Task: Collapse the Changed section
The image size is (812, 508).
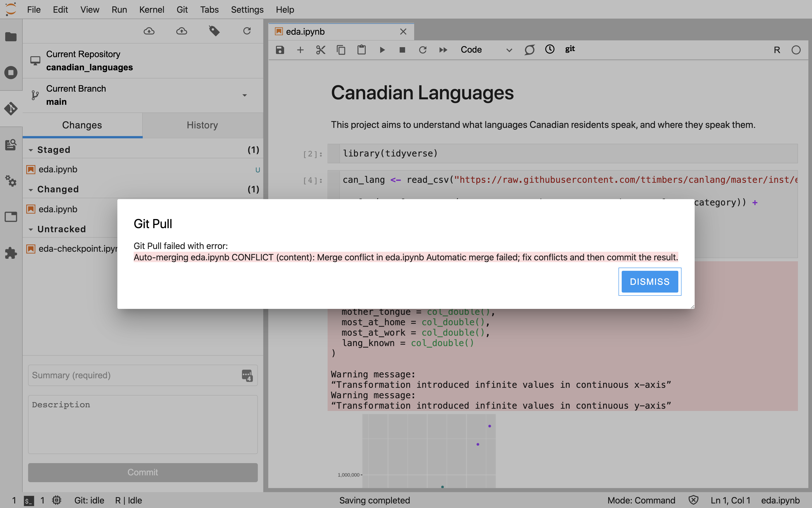Action: click(31, 190)
